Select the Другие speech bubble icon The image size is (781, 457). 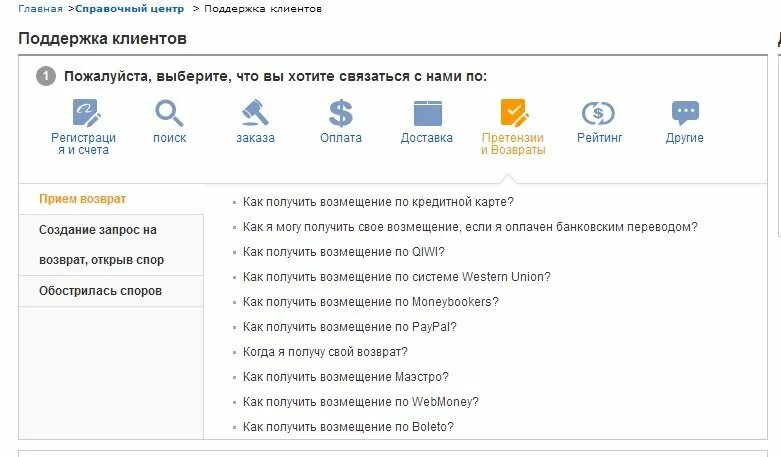click(685, 113)
